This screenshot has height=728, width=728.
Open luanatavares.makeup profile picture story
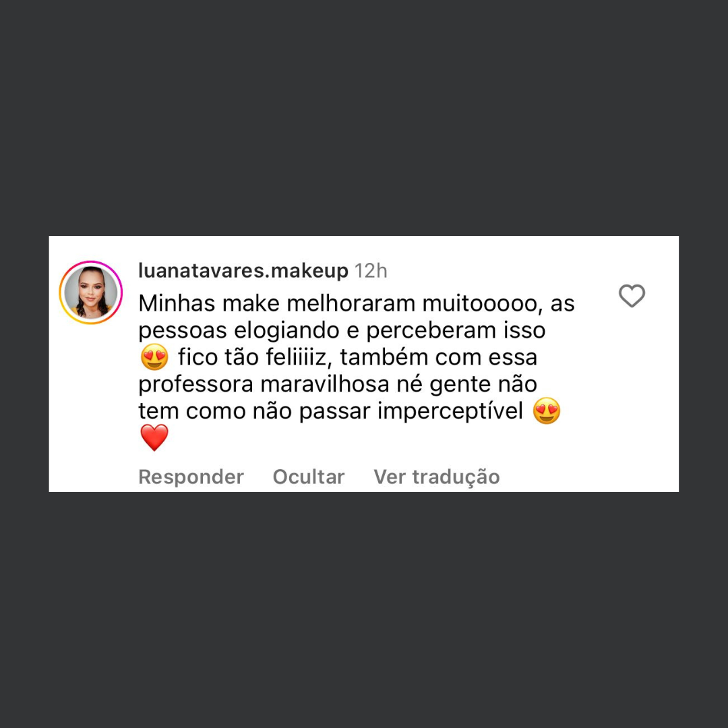coord(90,293)
